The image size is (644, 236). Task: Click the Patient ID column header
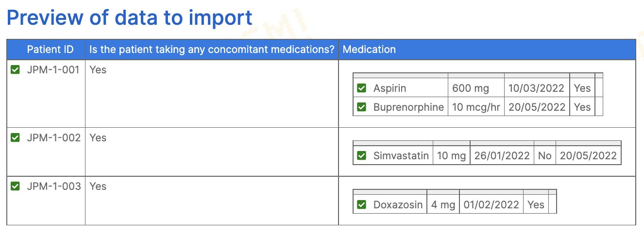pyautogui.click(x=51, y=50)
